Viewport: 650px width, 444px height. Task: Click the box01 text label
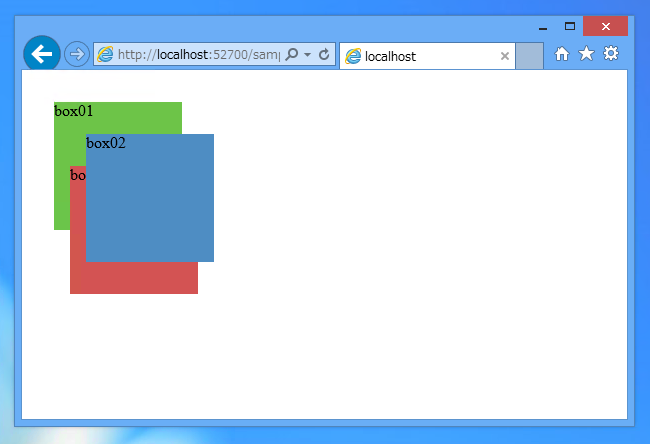click(x=74, y=111)
